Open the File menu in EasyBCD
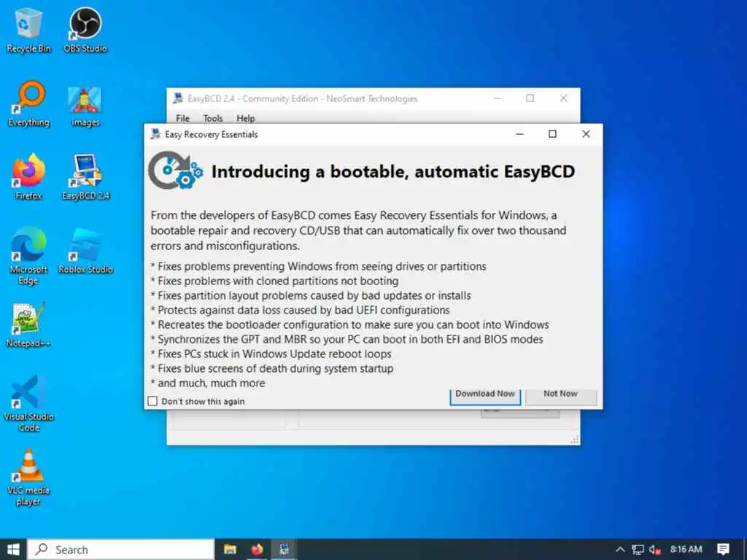 click(182, 118)
